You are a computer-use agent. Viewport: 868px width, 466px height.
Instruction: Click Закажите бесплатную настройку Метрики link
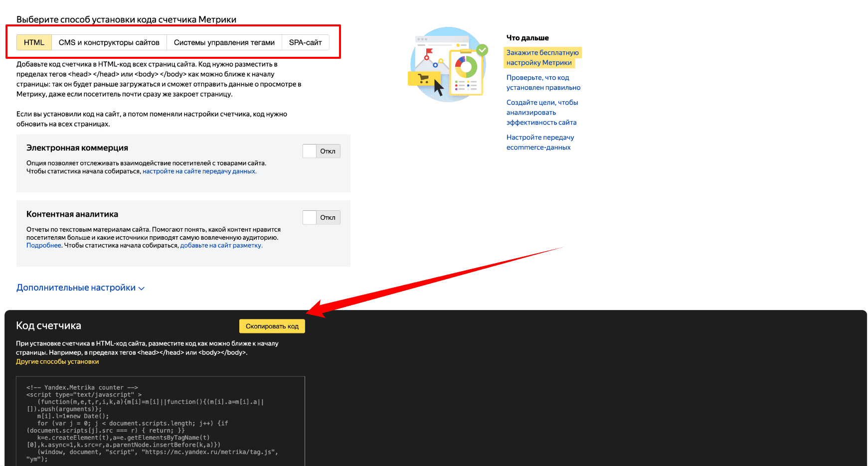pos(542,57)
